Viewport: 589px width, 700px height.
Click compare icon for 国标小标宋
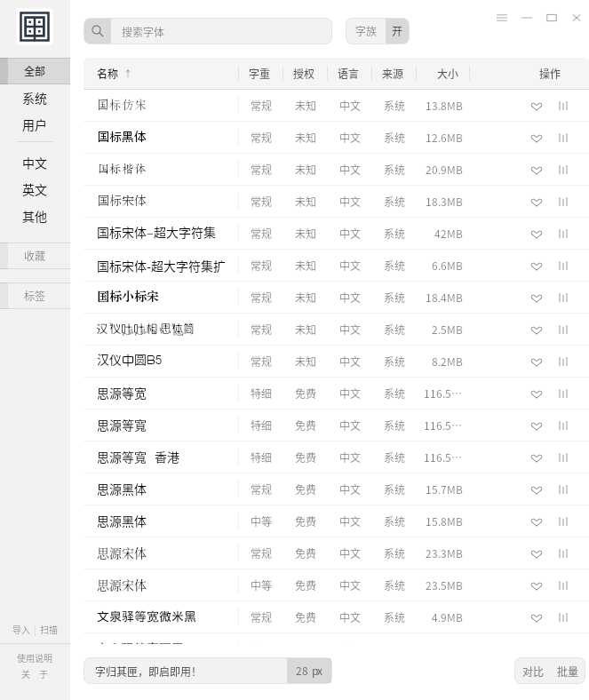(563, 298)
